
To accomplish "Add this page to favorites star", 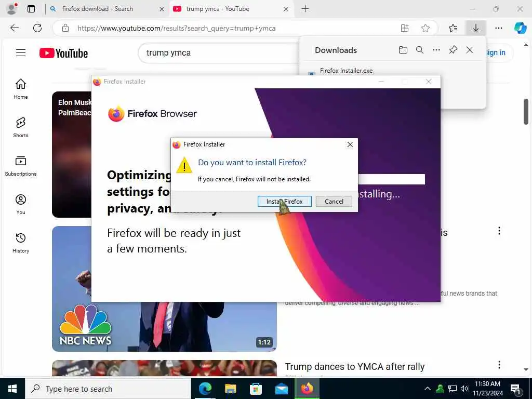I will click(x=425, y=28).
